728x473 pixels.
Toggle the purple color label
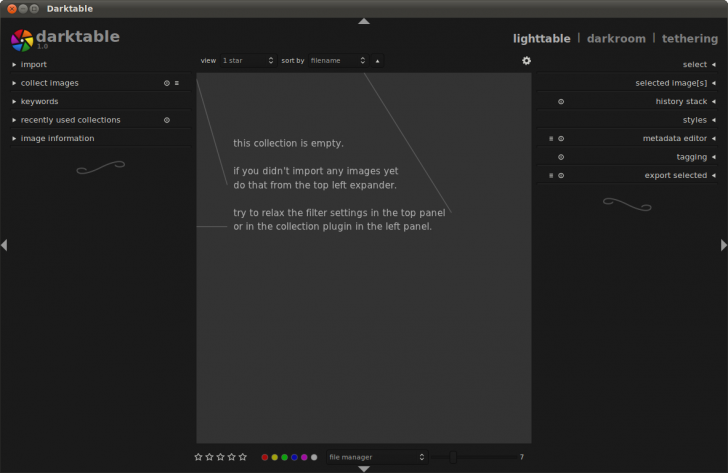[304, 458]
